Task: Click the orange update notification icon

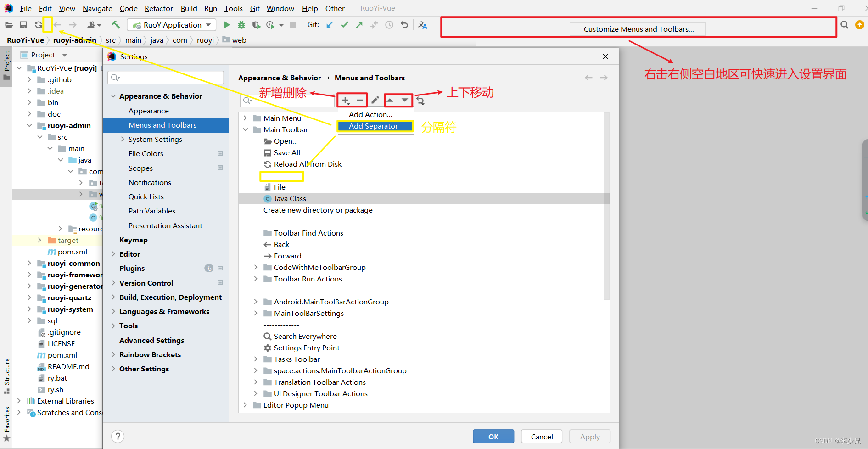Action: [x=860, y=25]
